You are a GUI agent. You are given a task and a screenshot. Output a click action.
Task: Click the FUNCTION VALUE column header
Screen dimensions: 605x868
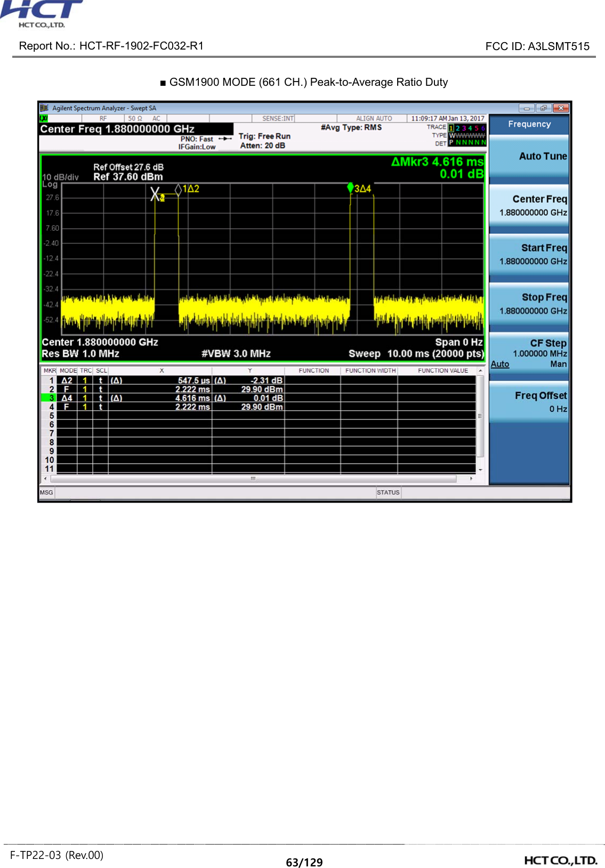442,370
